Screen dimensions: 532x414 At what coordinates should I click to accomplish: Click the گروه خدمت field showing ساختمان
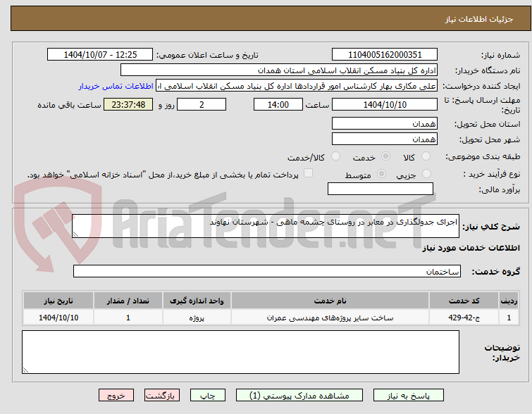[267, 271]
